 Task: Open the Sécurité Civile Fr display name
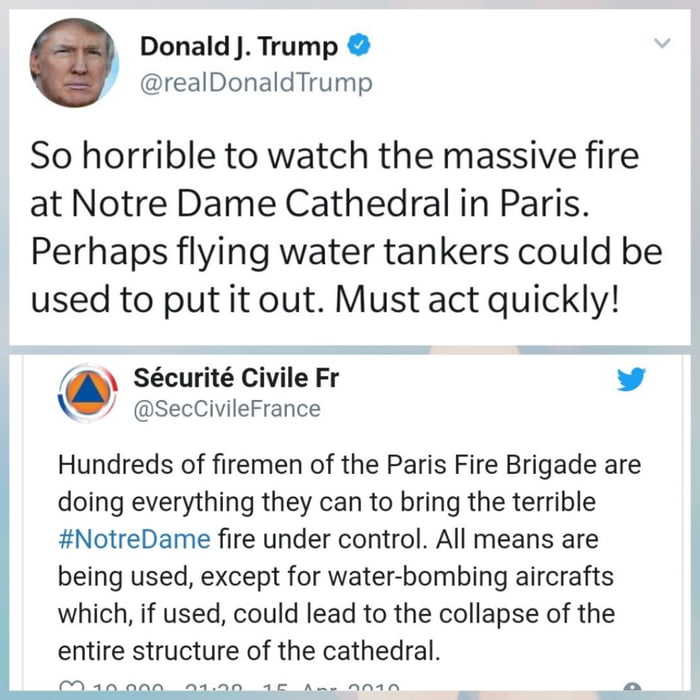(x=236, y=378)
